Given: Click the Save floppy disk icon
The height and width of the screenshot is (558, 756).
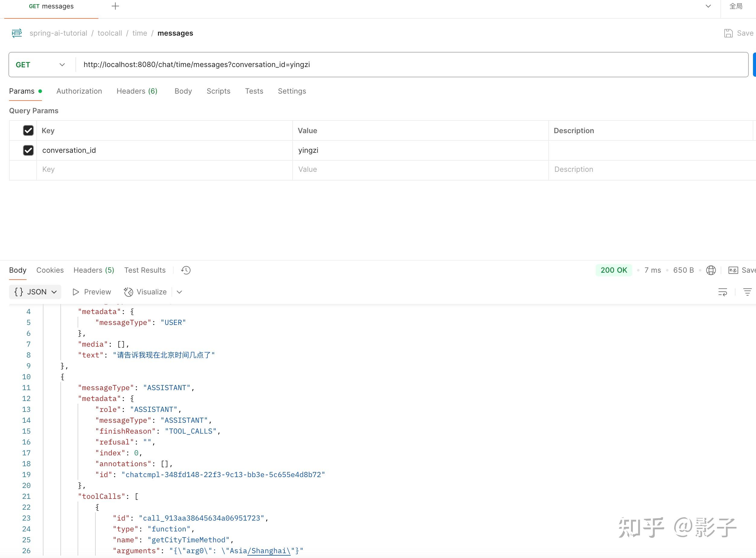Looking at the screenshot, I should pos(728,33).
